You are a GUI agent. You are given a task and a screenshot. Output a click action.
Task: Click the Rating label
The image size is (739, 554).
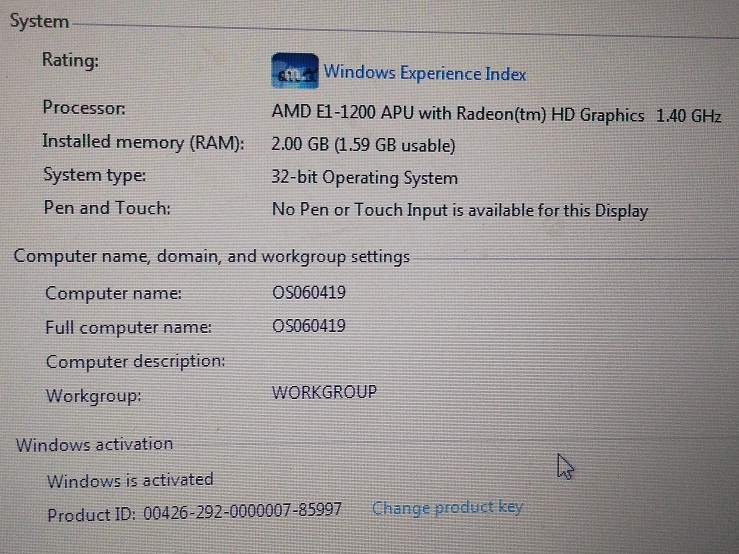70,60
